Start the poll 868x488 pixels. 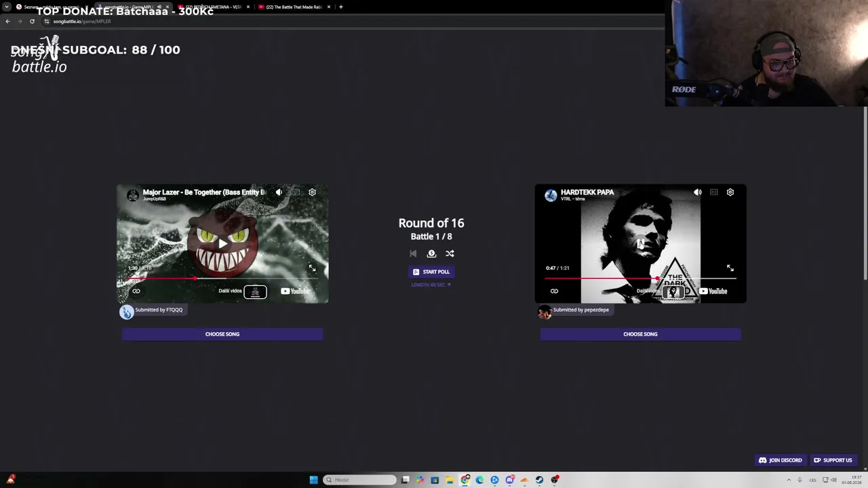tap(431, 272)
